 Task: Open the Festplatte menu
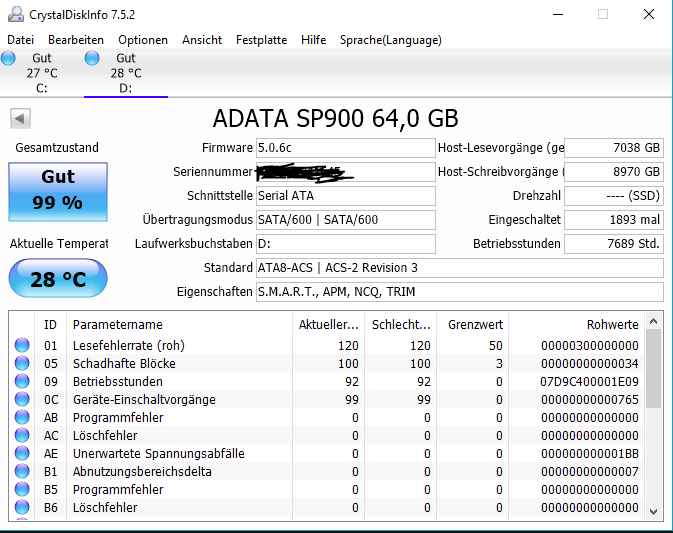pyautogui.click(x=261, y=40)
